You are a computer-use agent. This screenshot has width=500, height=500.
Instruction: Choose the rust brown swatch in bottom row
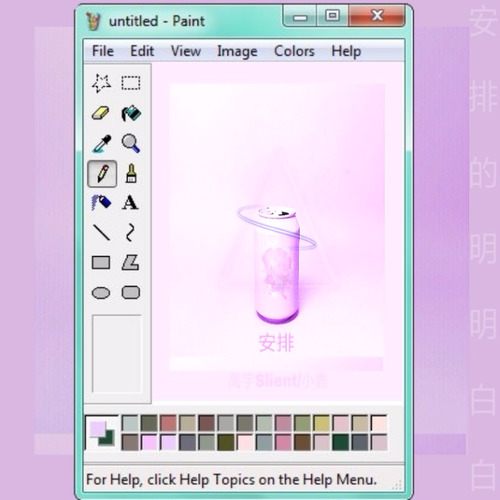[x=302, y=442]
